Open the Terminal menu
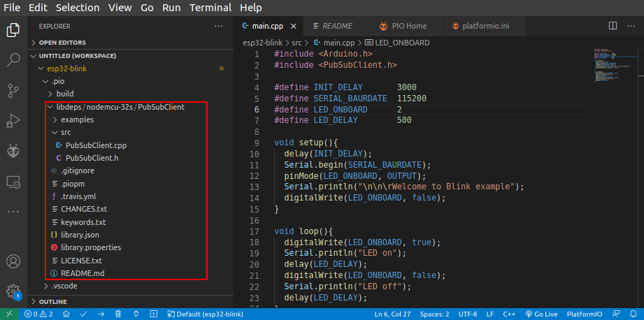Image resolution: width=644 pixels, height=320 pixels. 210,8
